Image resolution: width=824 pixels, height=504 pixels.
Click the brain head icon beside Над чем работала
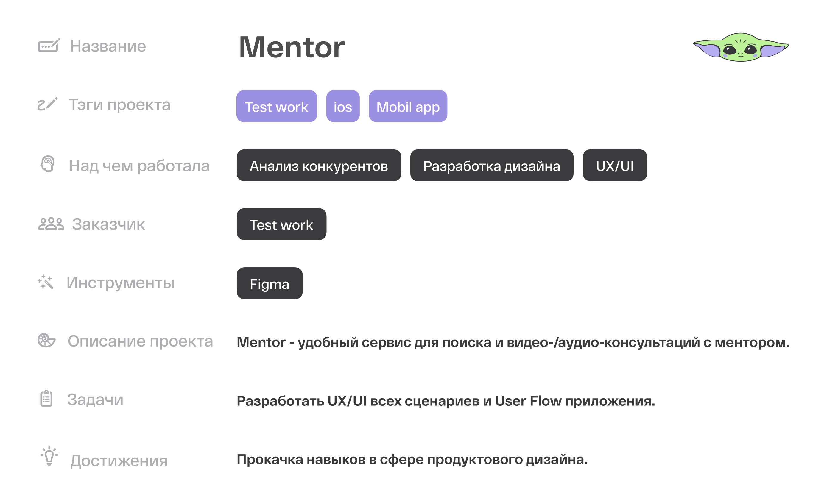47,164
